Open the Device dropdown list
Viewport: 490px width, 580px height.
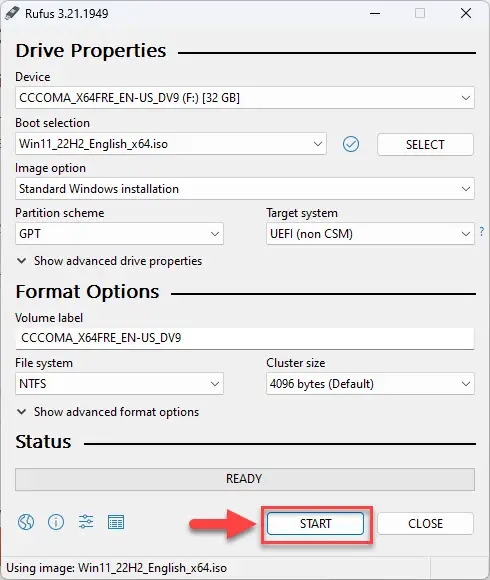coord(244,98)
